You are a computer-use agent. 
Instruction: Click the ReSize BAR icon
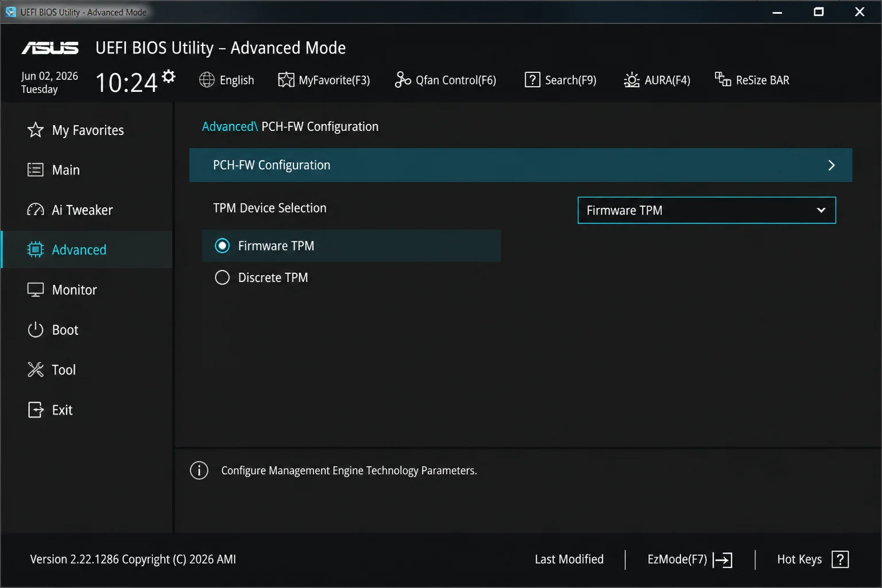723,79
